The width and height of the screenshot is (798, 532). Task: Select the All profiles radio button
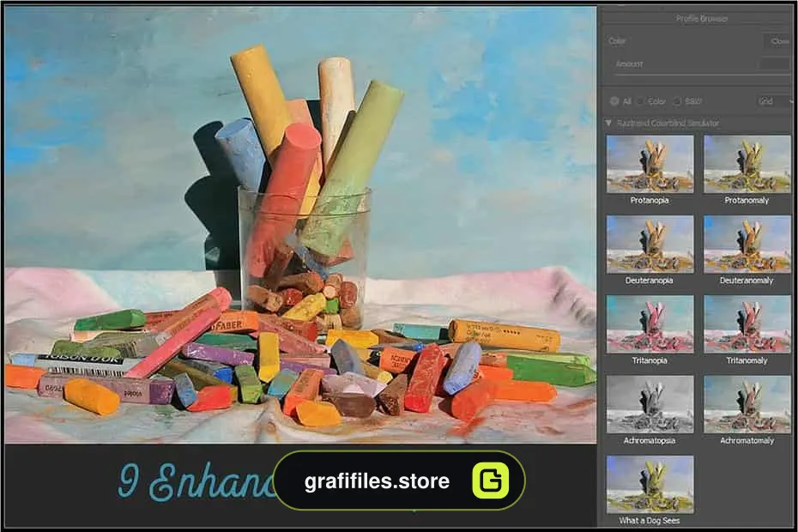tap(614, 101)
